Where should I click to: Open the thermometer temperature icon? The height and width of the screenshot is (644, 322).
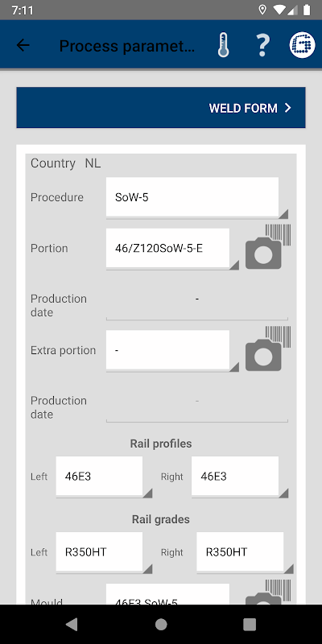coord(224,45)
